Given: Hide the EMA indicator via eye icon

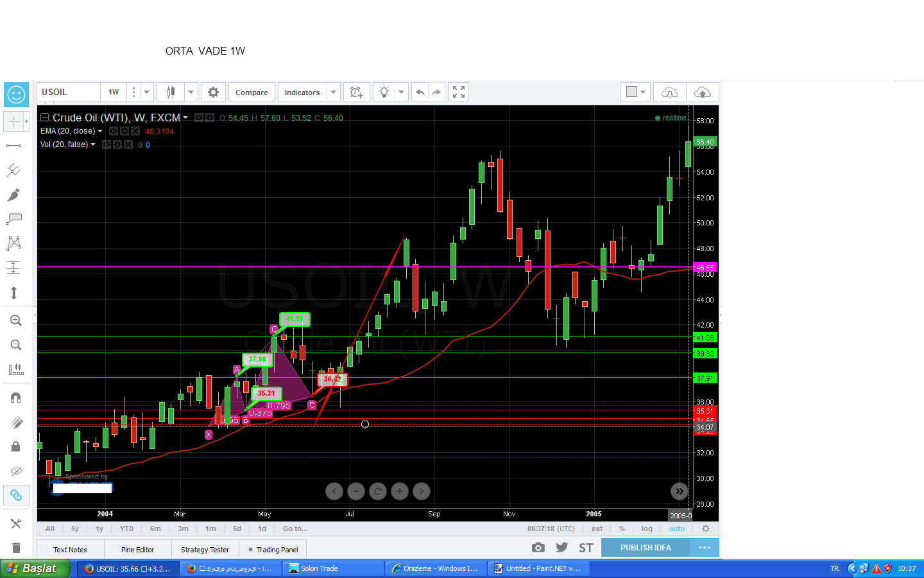Looking at the screenshot, I should point(113,131).
